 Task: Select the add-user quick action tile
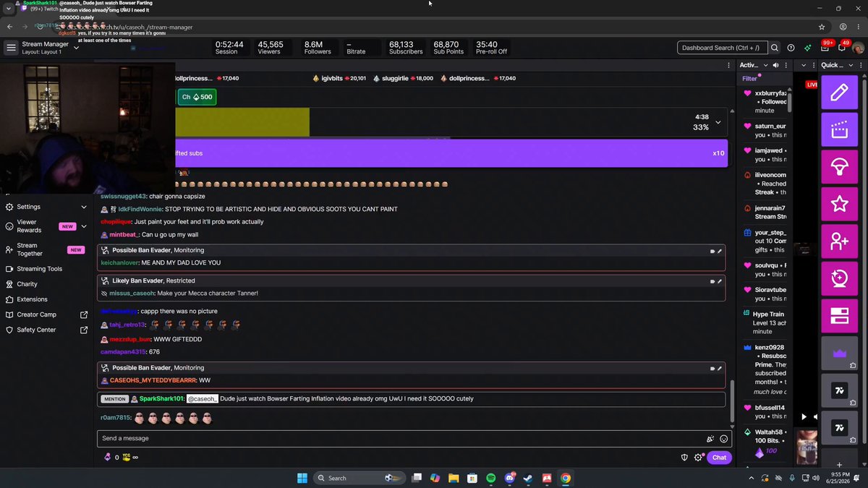(x=839, y=242)
